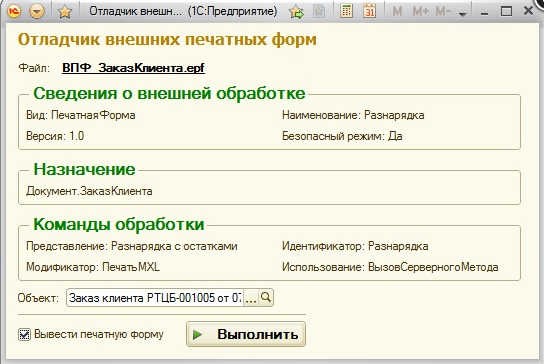Select text Безопасный режим: Да
The width and height of the screenshot is (544, 364).
click(342, 136)
